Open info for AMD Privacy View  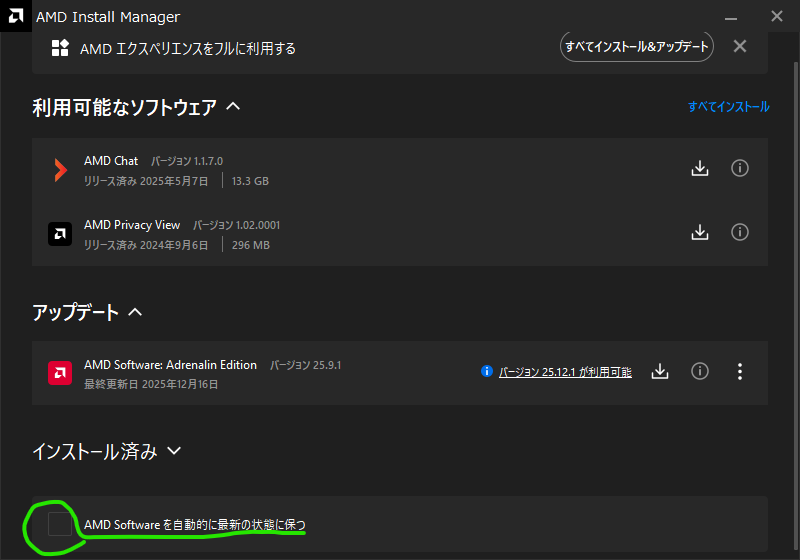[739, 232]
